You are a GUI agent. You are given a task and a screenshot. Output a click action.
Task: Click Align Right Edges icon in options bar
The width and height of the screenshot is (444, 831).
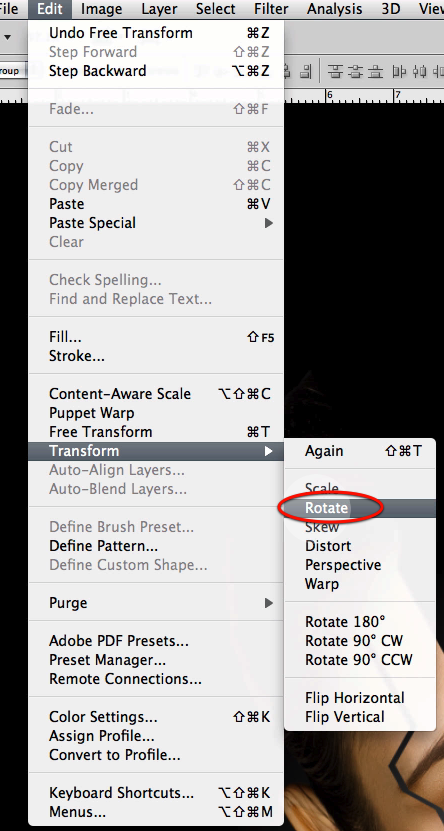coord(306,71)
